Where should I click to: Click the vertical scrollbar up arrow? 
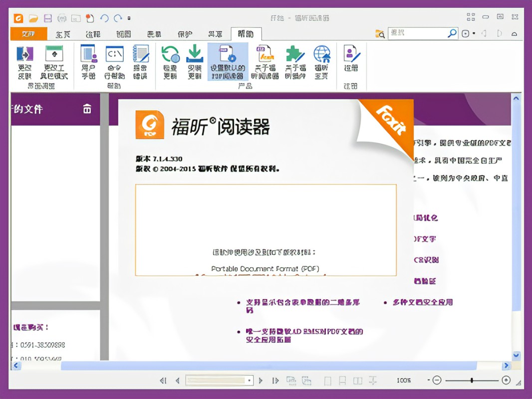(516, 98)
